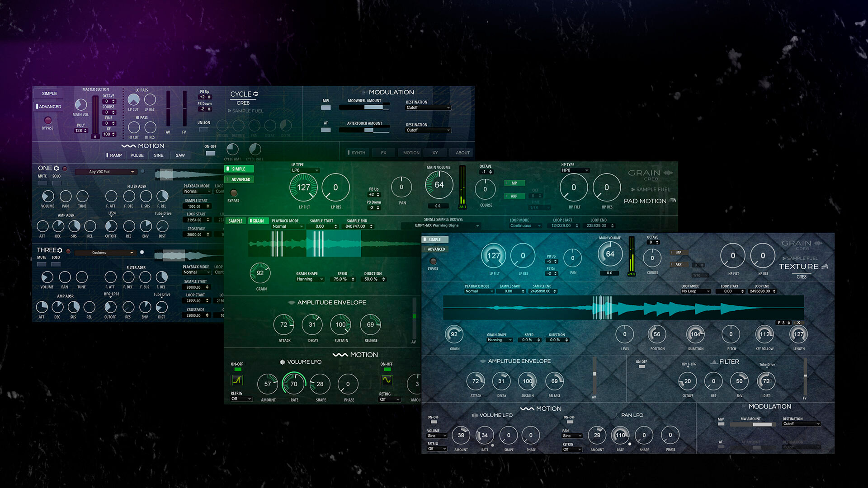Open settings gear next to THREE in Cycle
The width and height of the screenshot is (868, 488).
pos(60,250)
